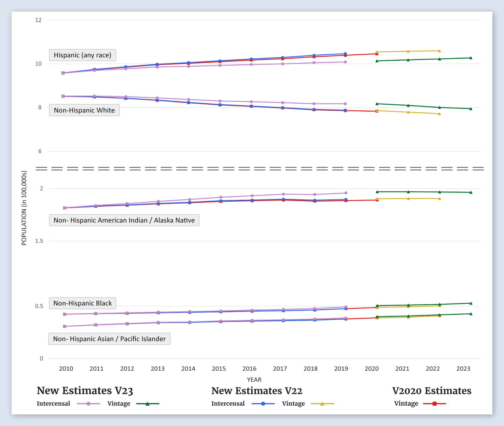The image size is (504, 426).
Task: Select the Non-Hispanic Black label box
Action: point(83,303)
